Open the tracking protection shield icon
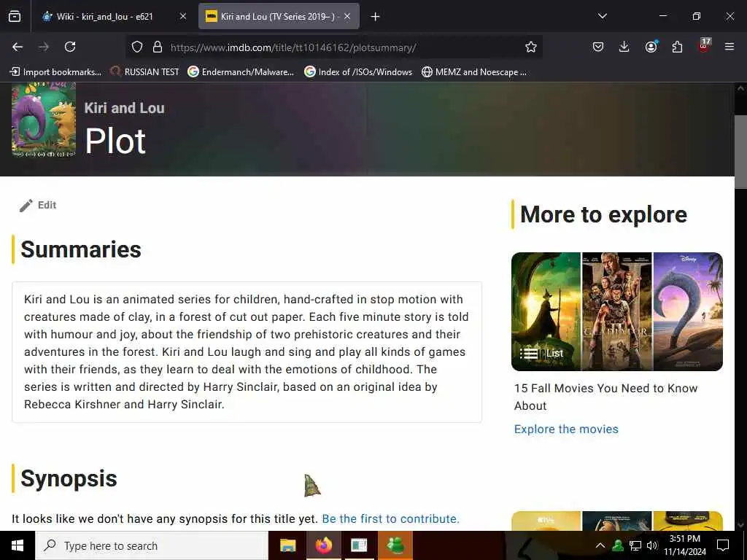Screen dimensions: 747x560 (x=137, y=47)
